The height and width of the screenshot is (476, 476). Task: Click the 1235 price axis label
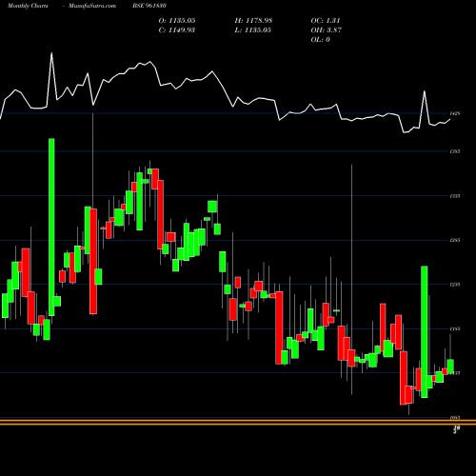tap(455, 285)
